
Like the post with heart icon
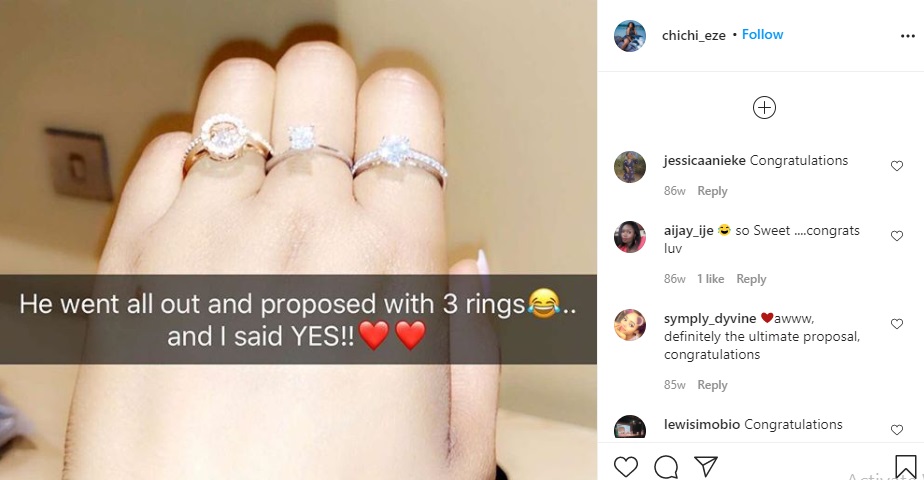pos(625,467)
